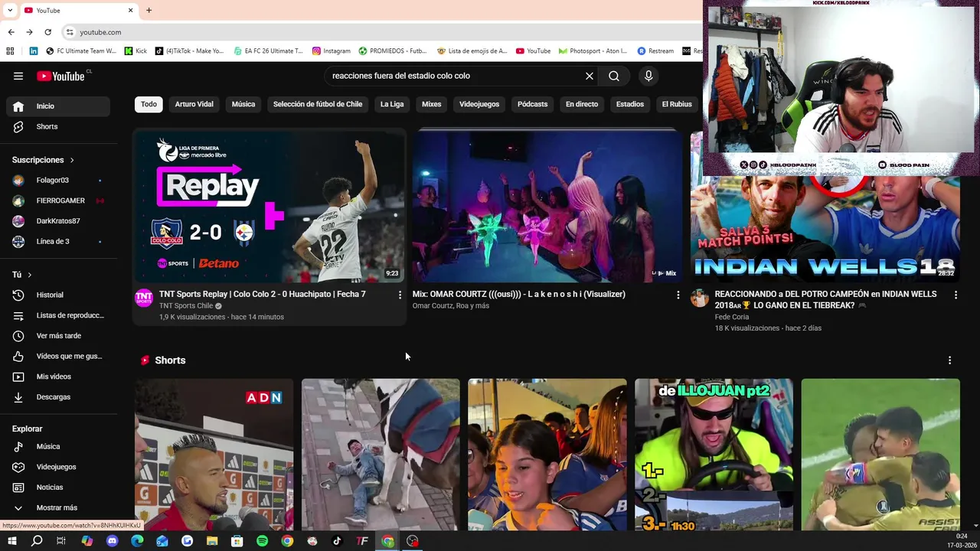Expand the Tú section chevron
Screen dimensions: 980x551
pos(30,275)
